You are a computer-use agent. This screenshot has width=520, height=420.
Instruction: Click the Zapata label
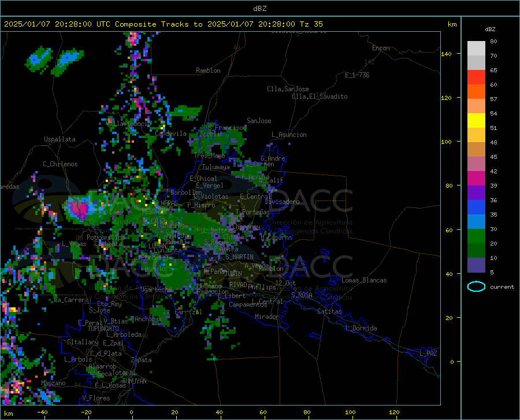(142, 360)
